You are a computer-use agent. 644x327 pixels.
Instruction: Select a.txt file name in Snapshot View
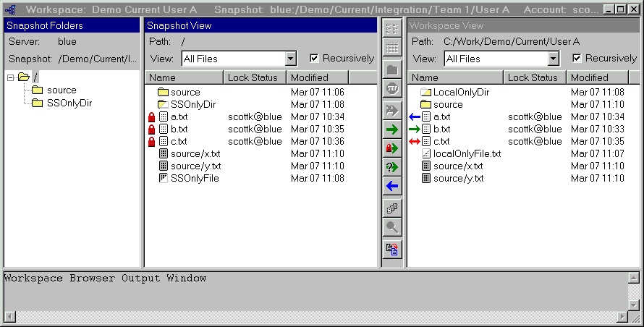coord(179,117)
